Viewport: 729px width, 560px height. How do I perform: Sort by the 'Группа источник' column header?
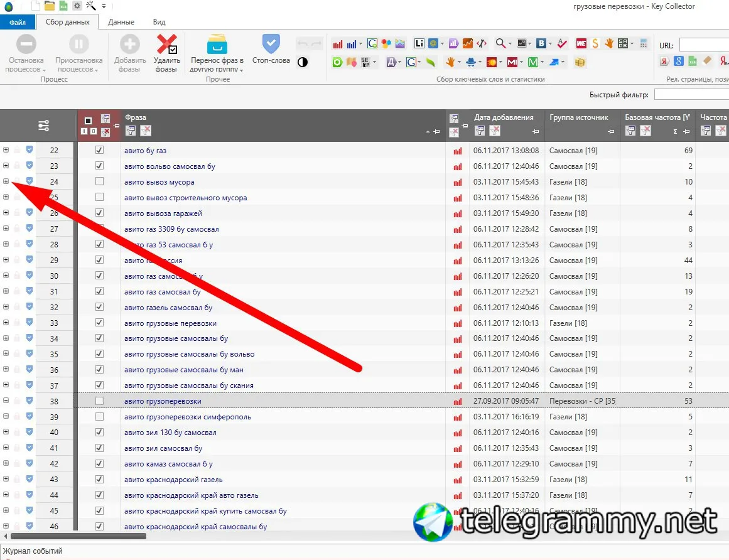(x=578, y=117)
